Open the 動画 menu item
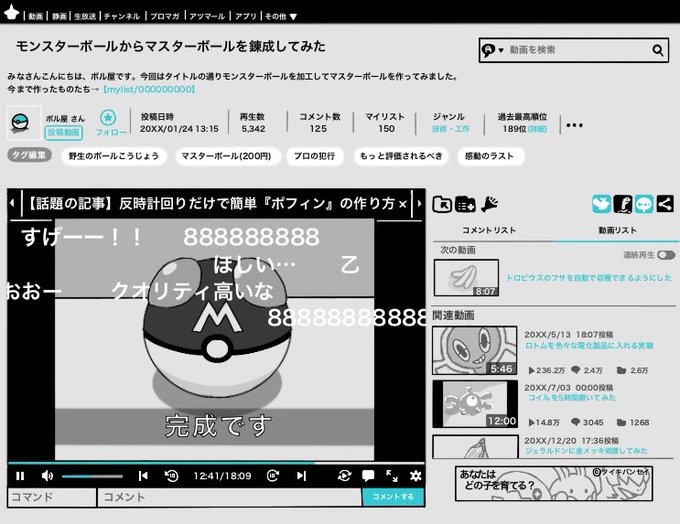This screenshot has width=680, height=524. click(36, 16)
